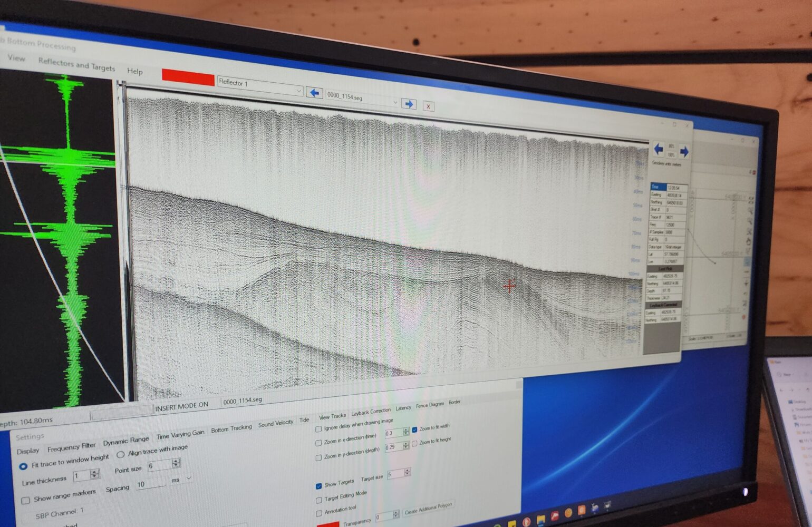Screen dimensions: 812x527
Task: Switch to the Frequency Filter tab
Action: 71,447
